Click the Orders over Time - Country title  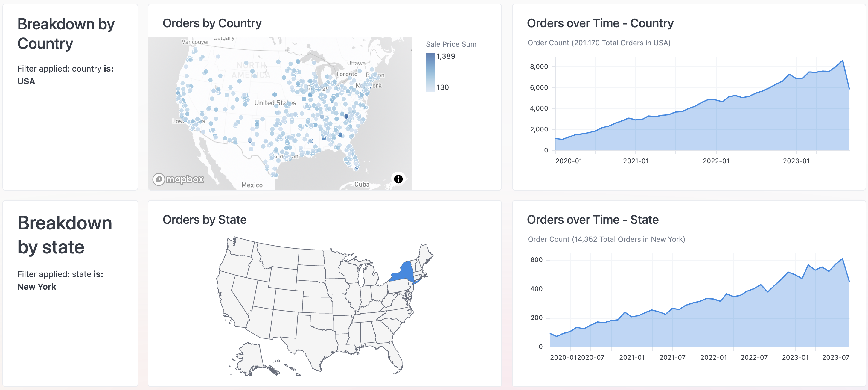pos(600,23)
